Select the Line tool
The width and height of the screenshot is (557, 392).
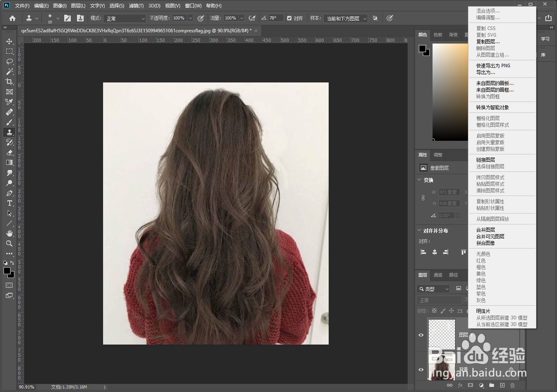[x=9, y=223]
